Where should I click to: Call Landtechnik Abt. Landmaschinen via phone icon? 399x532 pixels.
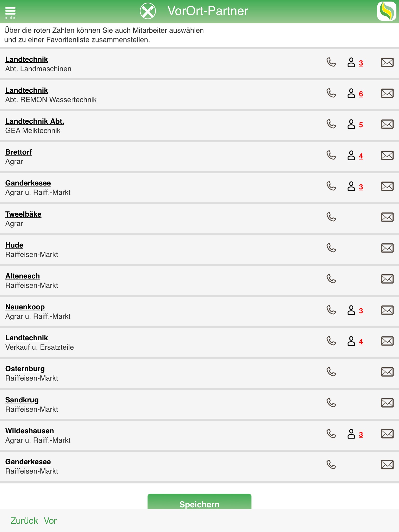tap(331, 62)
